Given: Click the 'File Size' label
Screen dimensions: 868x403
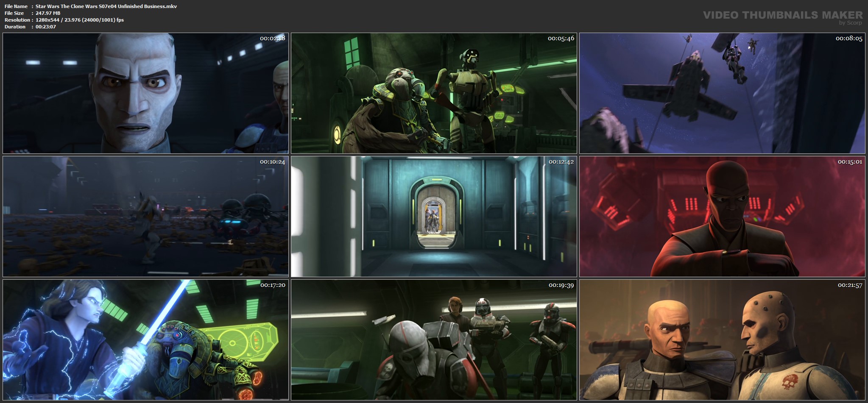Looking at the screenshot, I should [x=14, y=13].
